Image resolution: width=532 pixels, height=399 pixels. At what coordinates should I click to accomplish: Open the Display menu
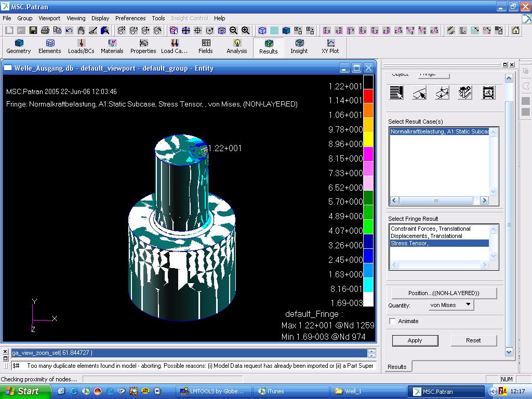(100, 18)
